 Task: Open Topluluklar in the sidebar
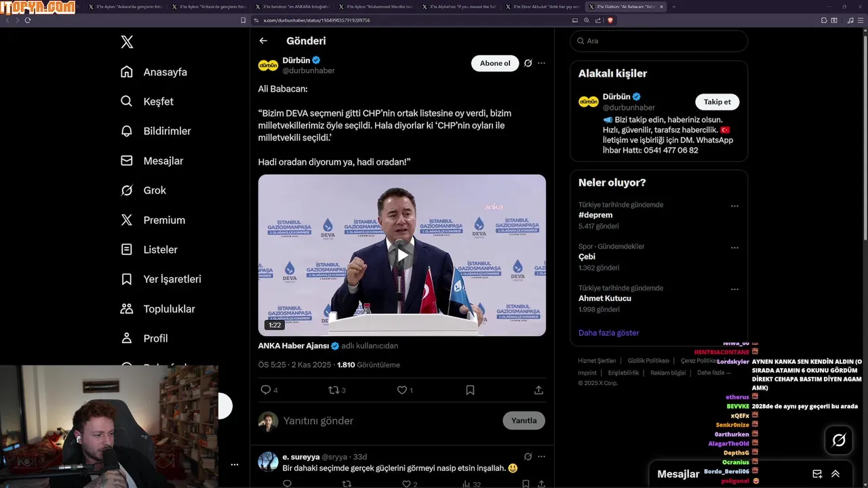157,309
